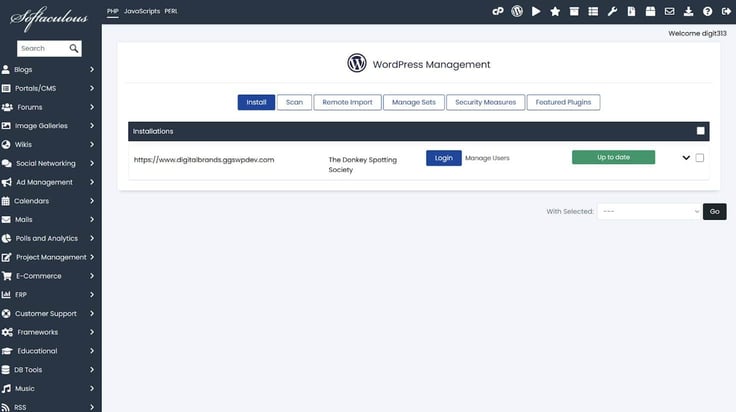Open script demos via play icon
Screen dimensions: 736x412
[536, 11]
